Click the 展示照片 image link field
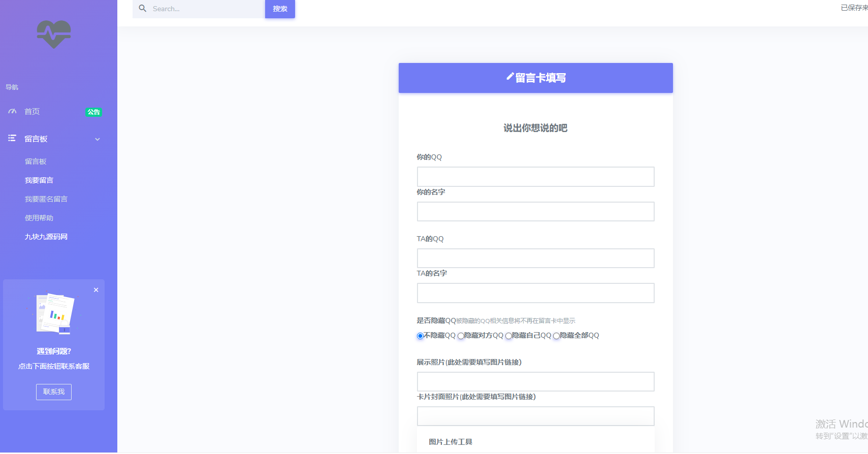The height and width of the screenshot is (454, 868). (x=536, y=381)
